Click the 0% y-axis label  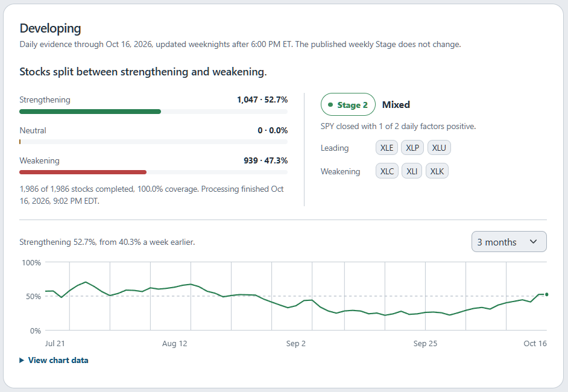36,330
